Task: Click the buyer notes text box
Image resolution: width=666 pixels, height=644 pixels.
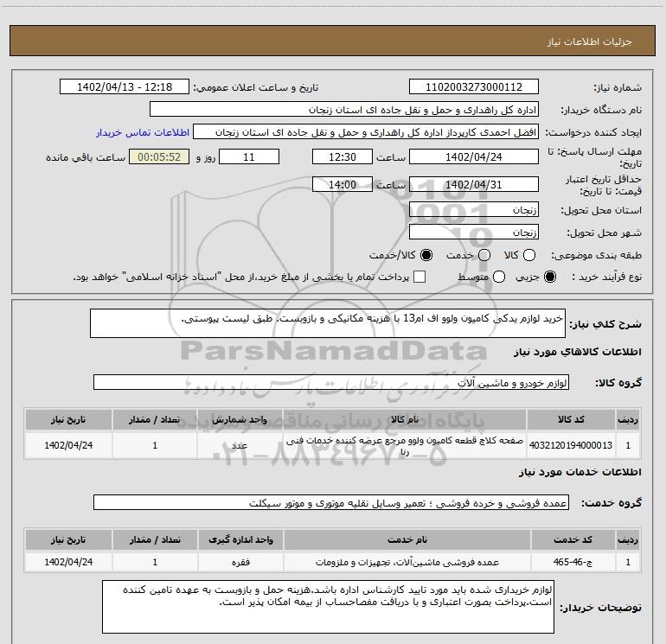Action: coord(328,607)
